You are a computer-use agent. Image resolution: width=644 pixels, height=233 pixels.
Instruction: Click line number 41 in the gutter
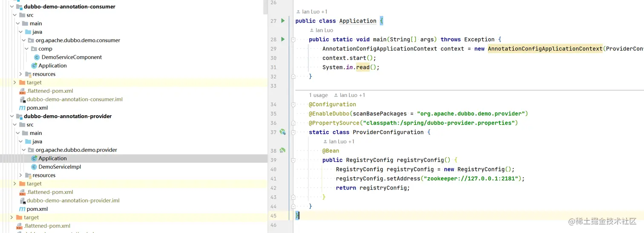coord(273,179)
